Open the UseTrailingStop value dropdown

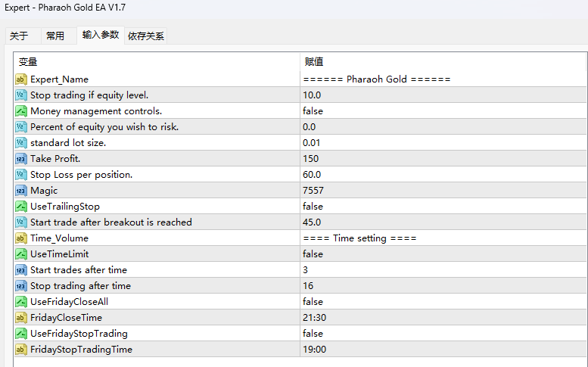pos(313,207)
